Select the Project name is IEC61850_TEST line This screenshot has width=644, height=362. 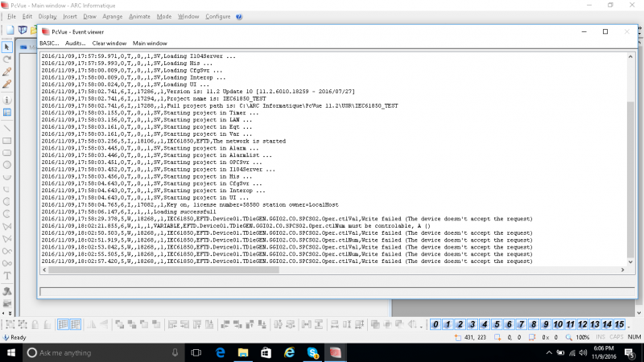click(154, 98)
